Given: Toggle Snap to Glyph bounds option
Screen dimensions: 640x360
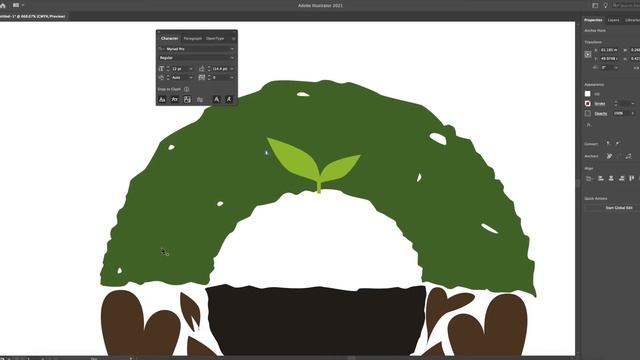Looking at the screenshot, I should [x=187, y=100].
